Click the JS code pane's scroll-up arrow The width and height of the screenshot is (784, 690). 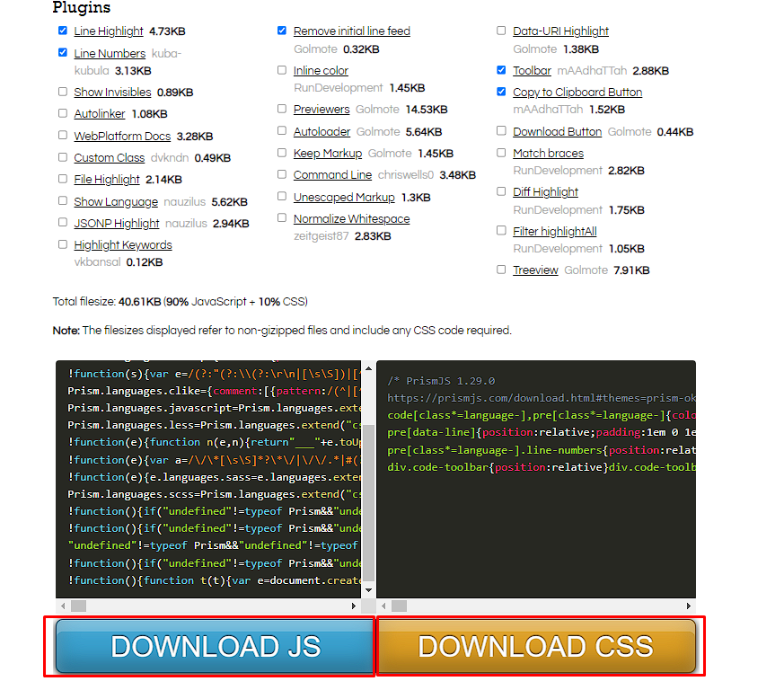[368, 368]
